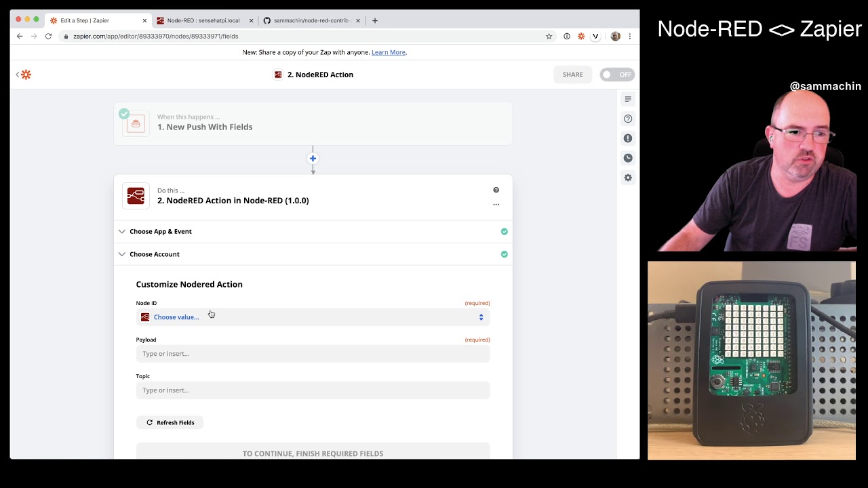Toggle the Zap ON/OFF switch
Viewport: 868px width, 488px height.
(x=617, y=75)
